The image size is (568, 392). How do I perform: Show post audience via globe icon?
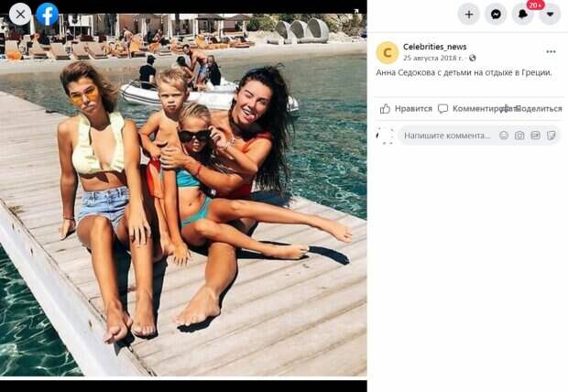(x=473, y=58)
